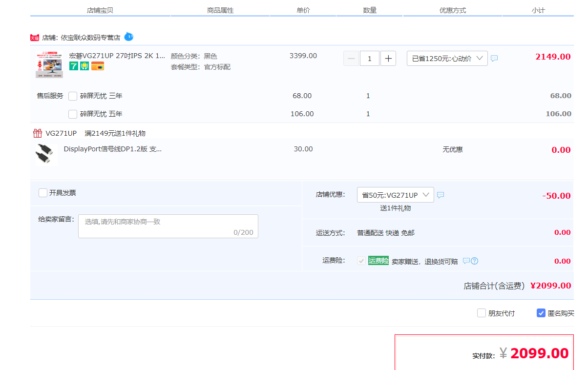Click the 无优惠 label in the gift row
588x370 pixels.
pos(453,149)
